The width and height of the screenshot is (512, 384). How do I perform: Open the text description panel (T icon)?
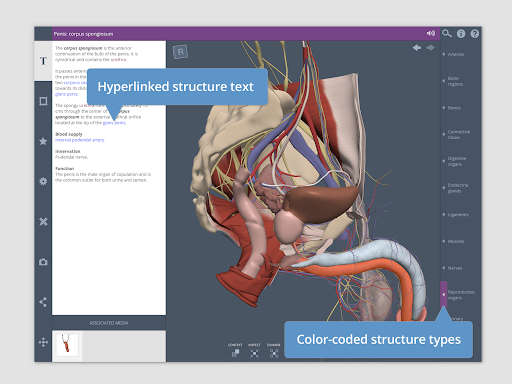43,61
